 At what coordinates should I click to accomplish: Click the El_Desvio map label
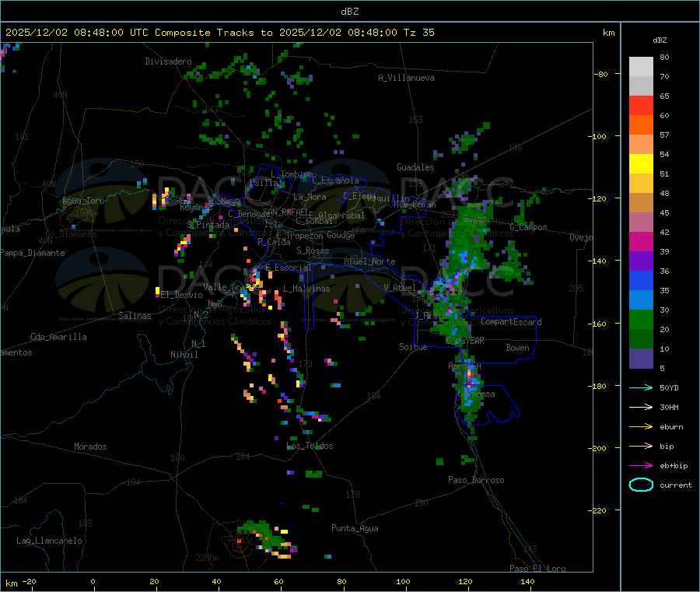[181, 295]
